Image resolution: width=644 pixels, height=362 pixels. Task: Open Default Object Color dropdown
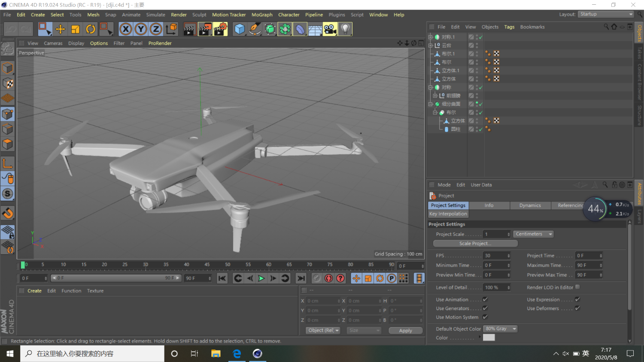click(500, 329)
